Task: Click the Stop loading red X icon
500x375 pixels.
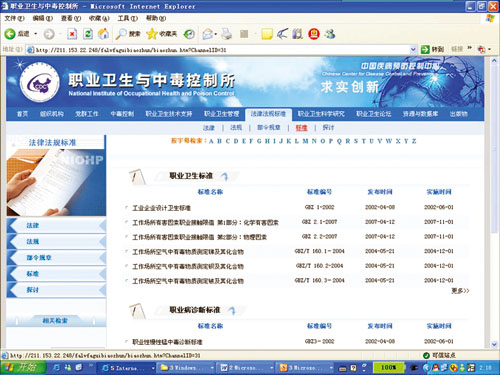Action: (72, 34)
